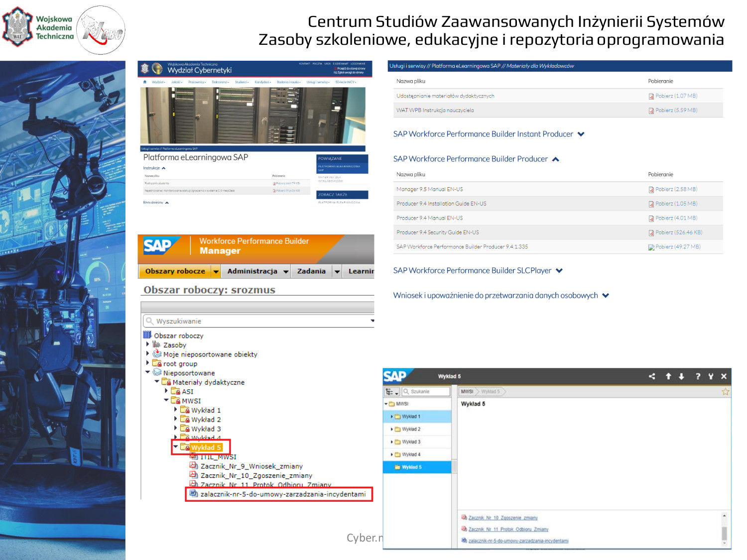
Task: Click the Wyszukiwanie search field
Action: 259,321
